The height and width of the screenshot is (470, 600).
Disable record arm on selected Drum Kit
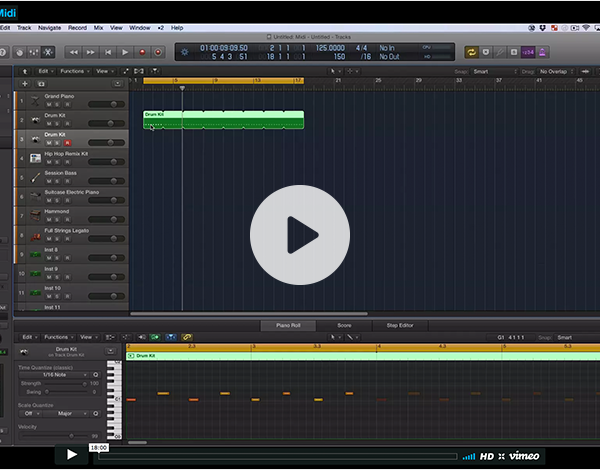(67, 142)
